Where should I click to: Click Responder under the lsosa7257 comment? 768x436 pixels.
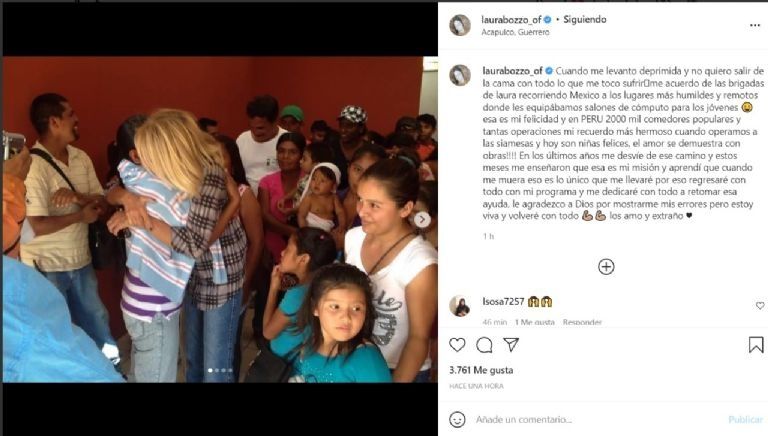click(x=582, y=322)
